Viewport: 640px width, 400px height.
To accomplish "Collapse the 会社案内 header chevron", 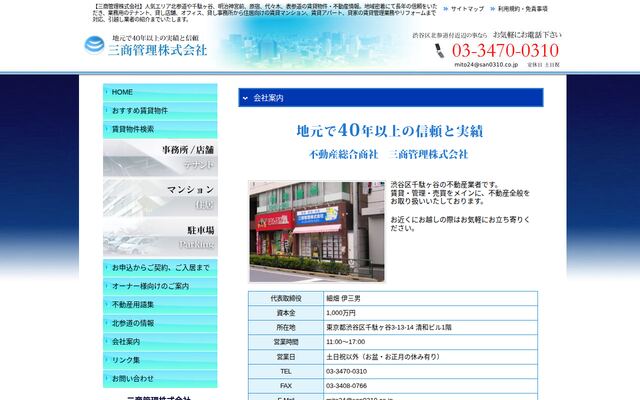I will pyautogui.click(x=245, y=98).
